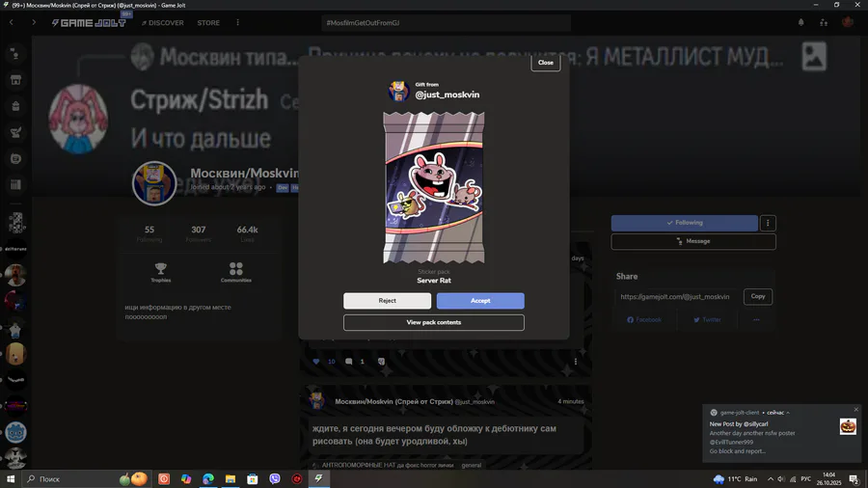Open the image icon in the header banner
Screen dimensions: 868x488
(814, 57)
